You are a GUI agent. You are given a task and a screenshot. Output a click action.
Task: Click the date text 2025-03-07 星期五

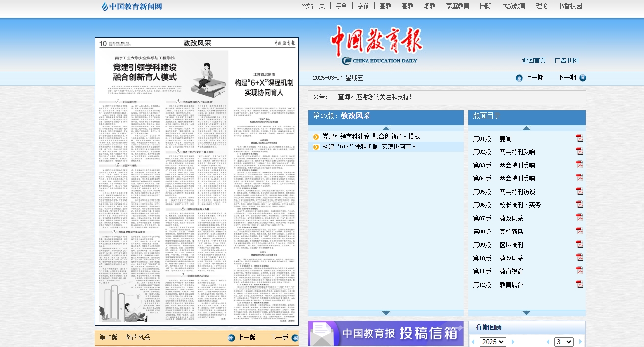(x=338, y=78)
